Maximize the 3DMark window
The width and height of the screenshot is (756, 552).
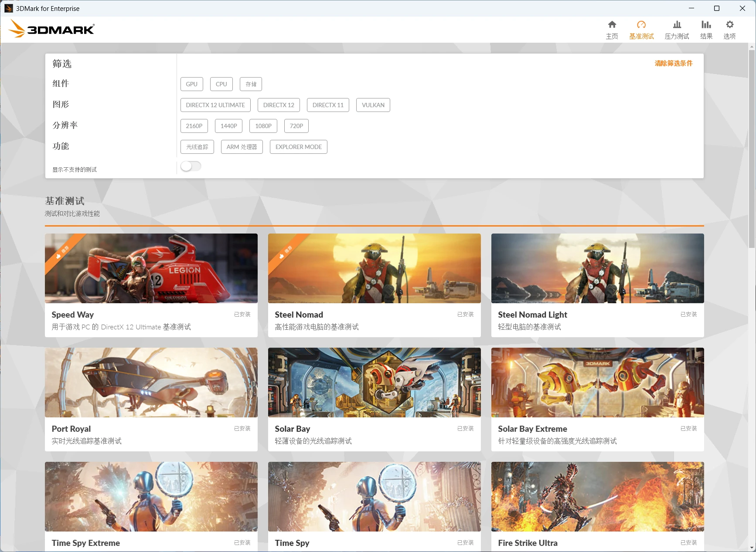(x=717, y=8)
